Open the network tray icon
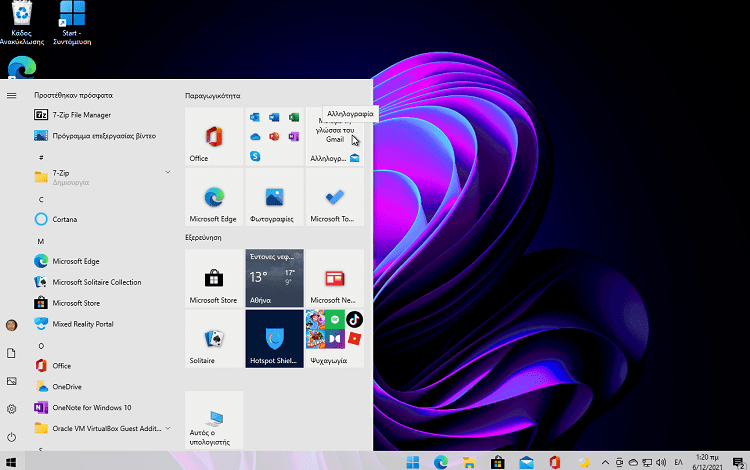The height and width of the screenshot is (470, 750). (647, 462)
